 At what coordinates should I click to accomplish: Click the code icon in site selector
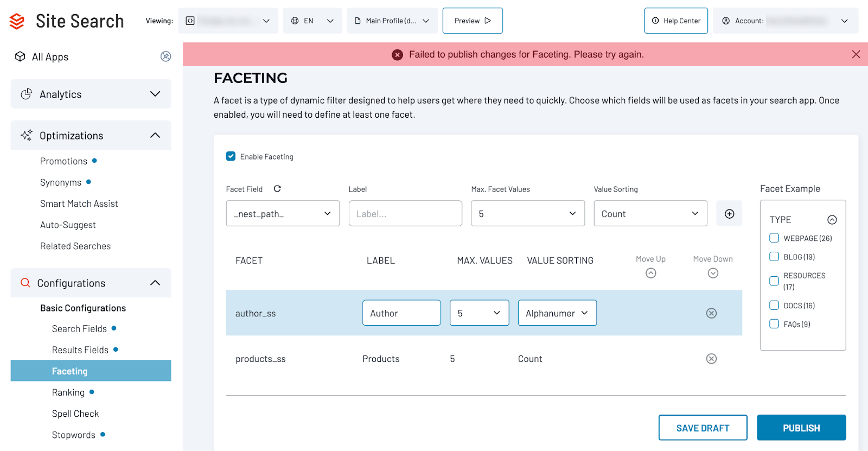click(x=190, y=21)
